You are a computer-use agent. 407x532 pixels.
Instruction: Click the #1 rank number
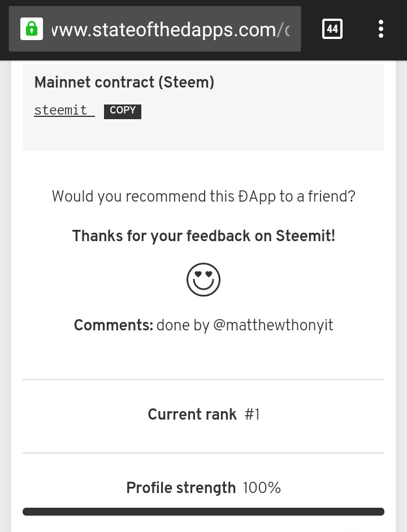click(252, 415)
